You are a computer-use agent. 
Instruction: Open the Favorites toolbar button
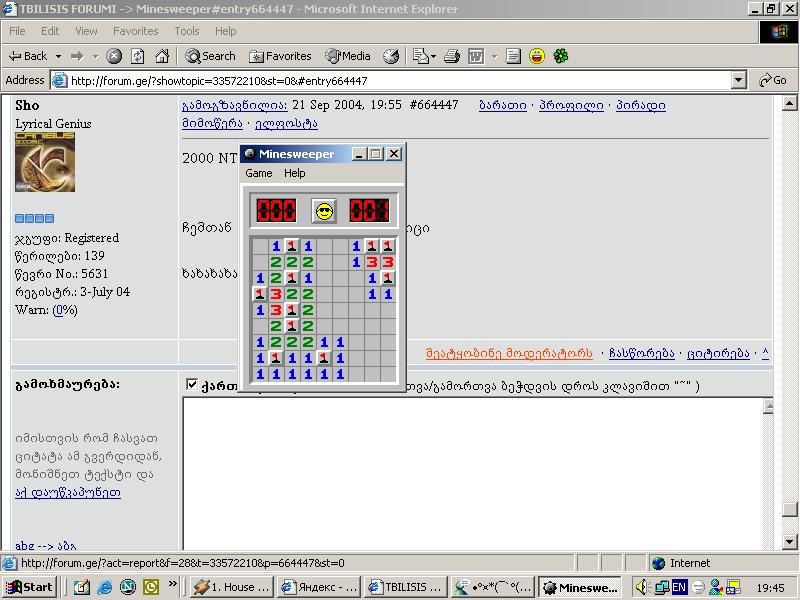280,56
